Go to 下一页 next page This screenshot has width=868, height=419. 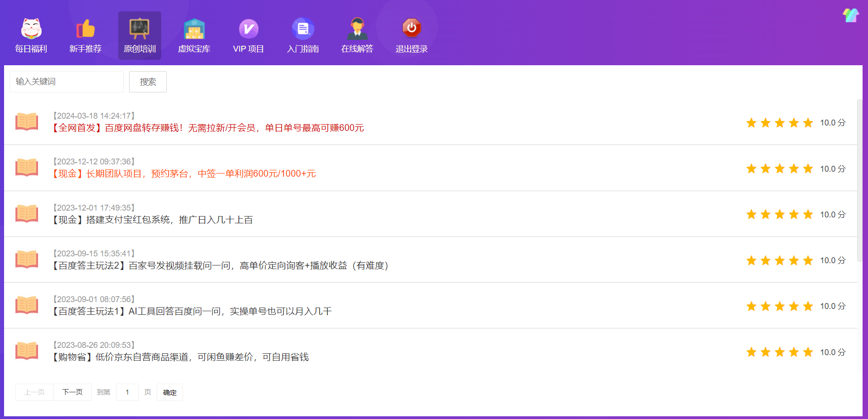[x=72, y=392]
